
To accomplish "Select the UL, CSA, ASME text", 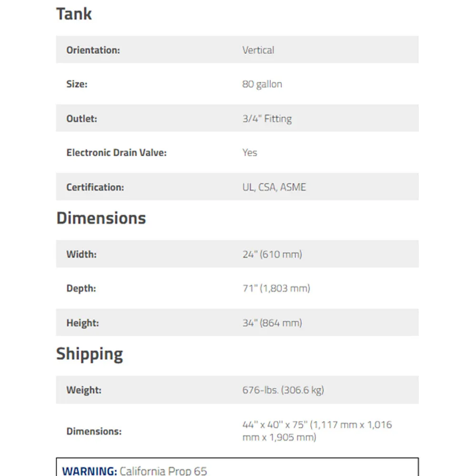I will click(274, 187).
